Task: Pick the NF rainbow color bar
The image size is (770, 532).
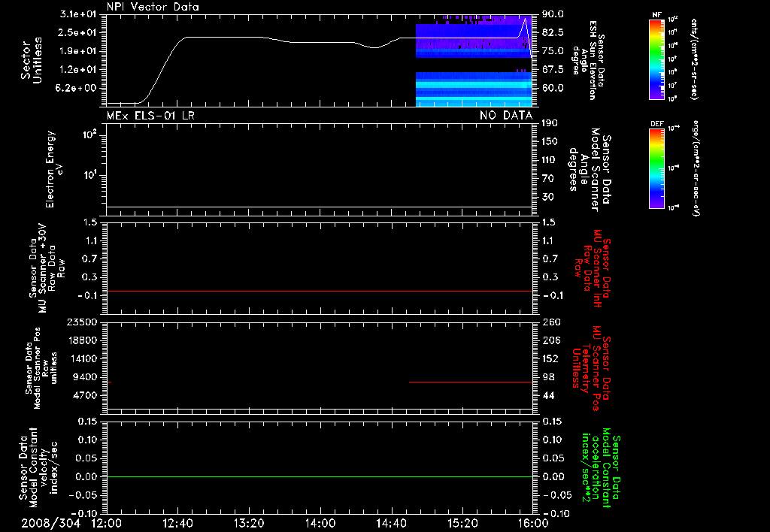Action: coord(657,59)
